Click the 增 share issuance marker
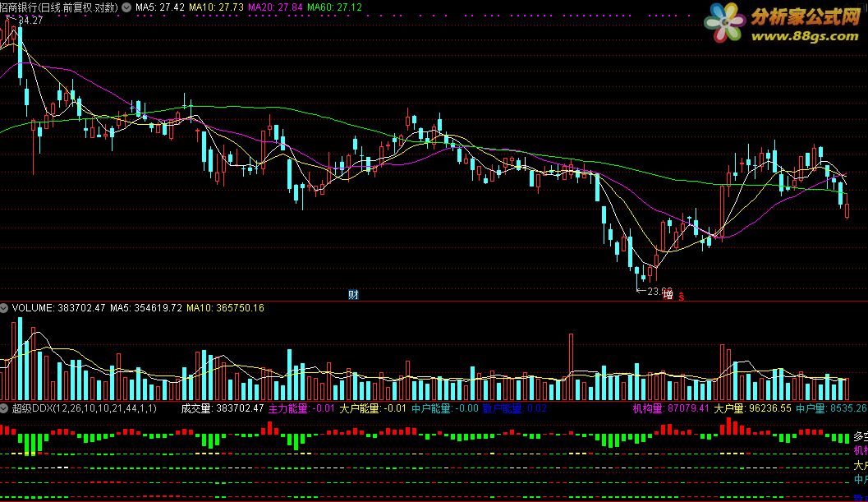Image resolution: width=868 pixels, height=502 pixels. pos(668,295)
